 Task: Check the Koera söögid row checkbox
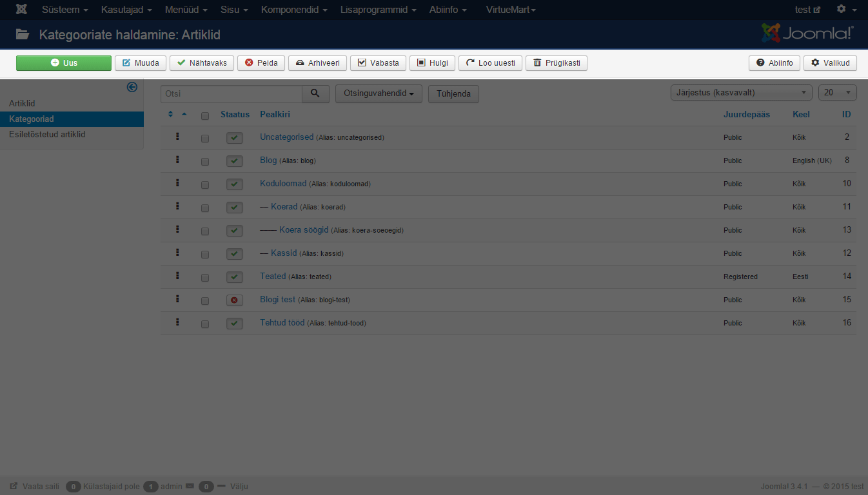click(x=205, y=231)
